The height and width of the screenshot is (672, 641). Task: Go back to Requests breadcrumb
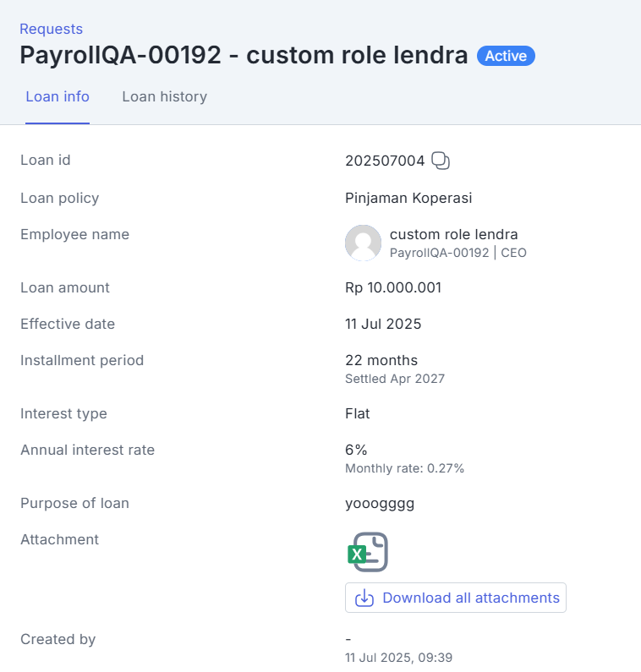pyautogui.click(x=52, y=30)
